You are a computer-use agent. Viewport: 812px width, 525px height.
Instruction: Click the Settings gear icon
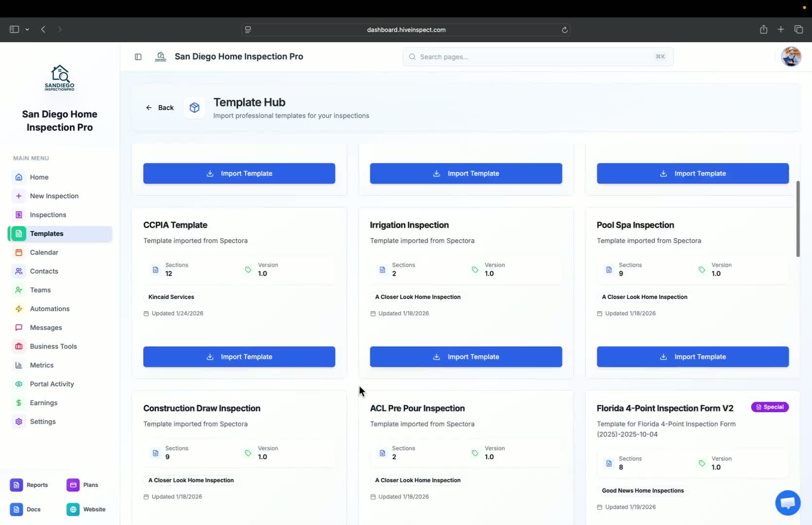pos(18,421)
